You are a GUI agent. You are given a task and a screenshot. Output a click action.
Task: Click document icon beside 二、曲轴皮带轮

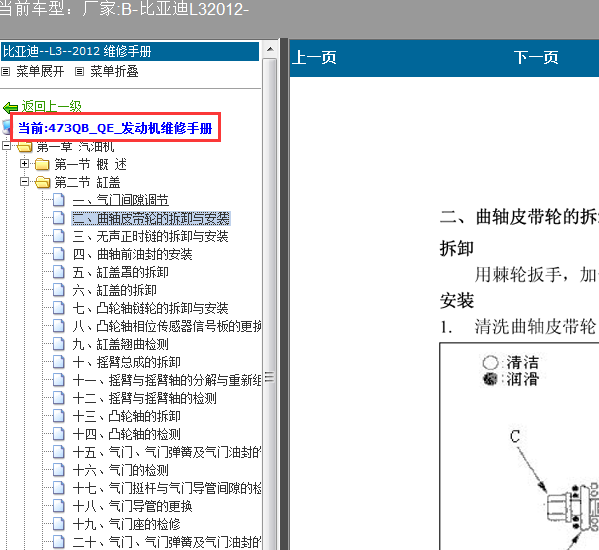[58, 218]
